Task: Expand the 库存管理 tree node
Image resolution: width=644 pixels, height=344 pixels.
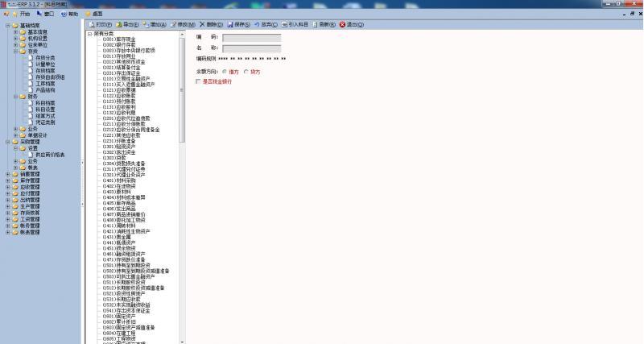Action: coord(8,180)
